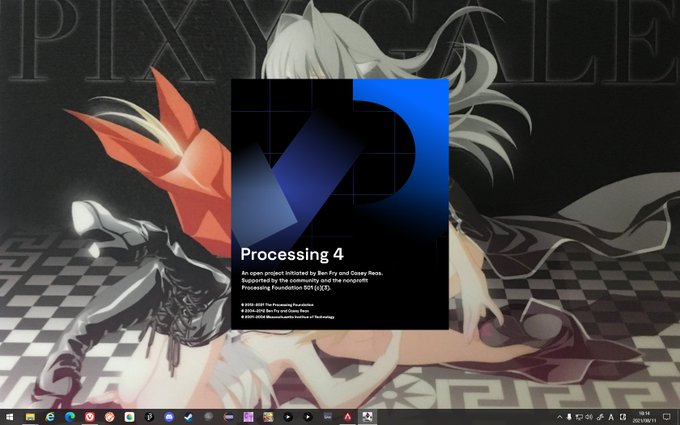
Task: Open network status tray icon
Action: click(x=579, y=417)
